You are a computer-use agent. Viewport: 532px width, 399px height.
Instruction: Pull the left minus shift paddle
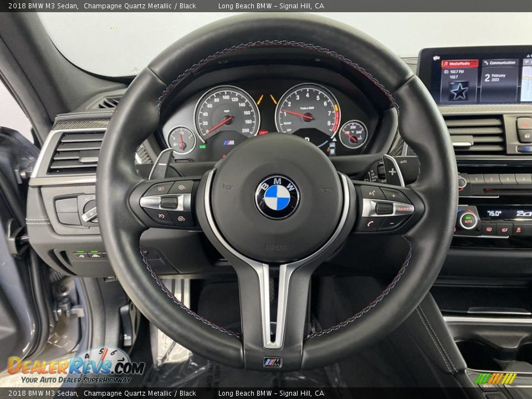click(161, 164)
